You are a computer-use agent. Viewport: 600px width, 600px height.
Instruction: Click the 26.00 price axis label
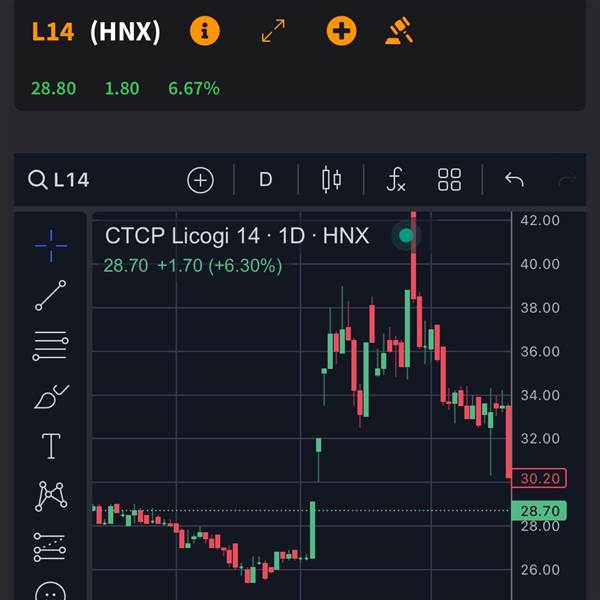pos(540,570)
